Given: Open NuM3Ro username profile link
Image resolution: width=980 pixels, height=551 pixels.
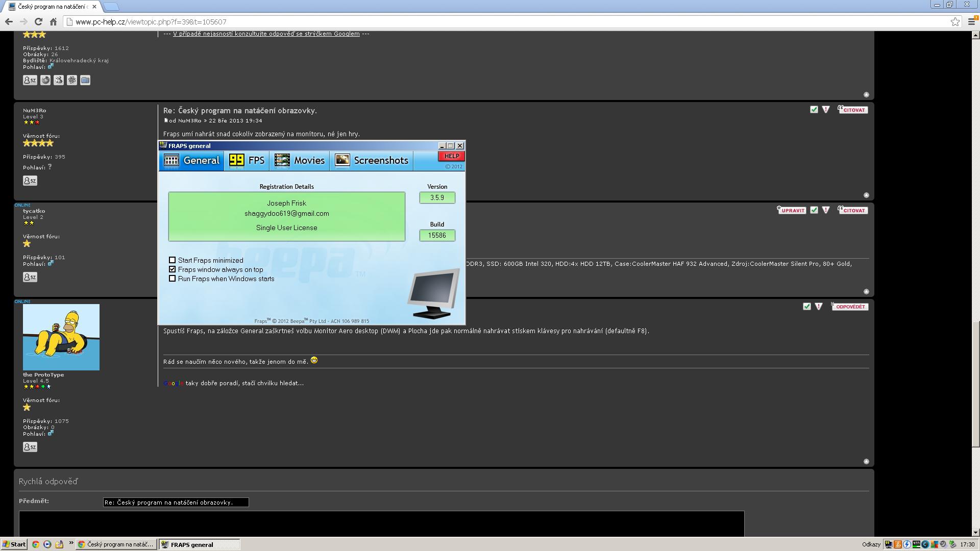Looking at the screenshot, I should click(x=34, y=111).
